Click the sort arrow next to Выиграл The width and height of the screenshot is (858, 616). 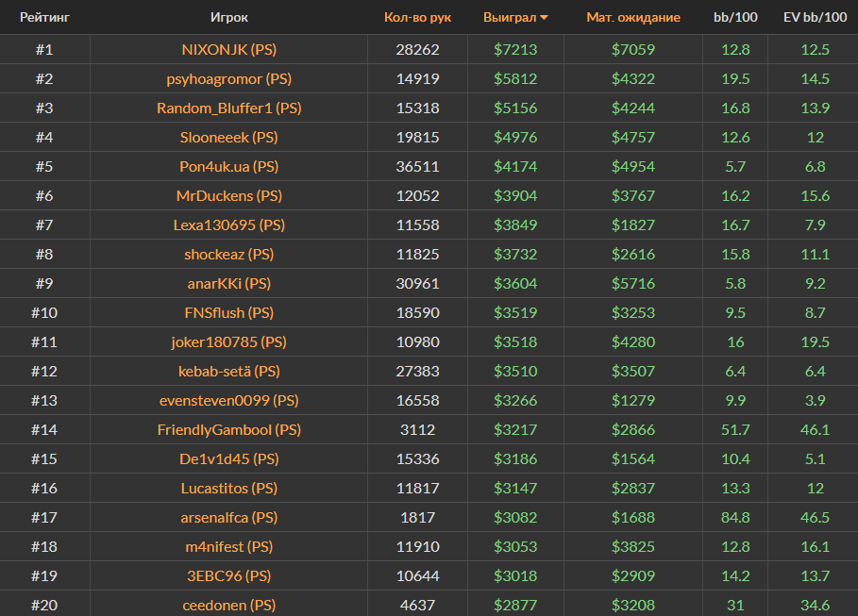[544, 18]
